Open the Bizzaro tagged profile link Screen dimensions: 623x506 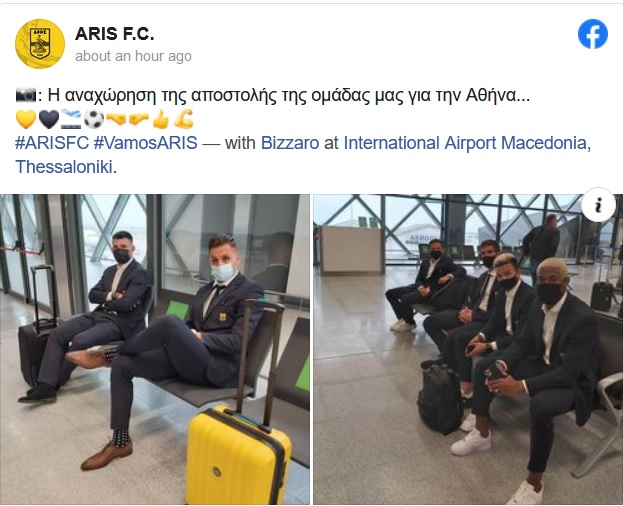pyautogui.click(x=290, y=143)
